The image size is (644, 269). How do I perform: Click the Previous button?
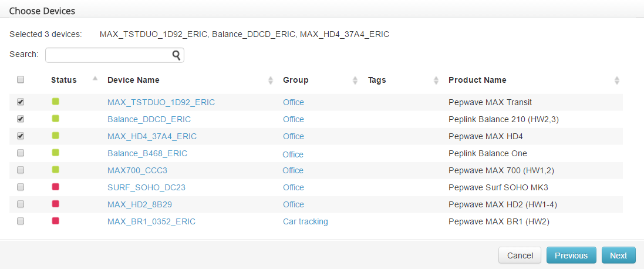pyautogui.click(x=571, y=255)
